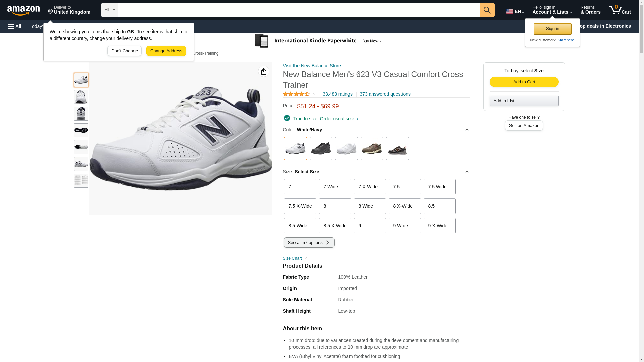The height and width of the screenshot is (362, 644).
Task: Collapse the Color section chevron
Action: click(x=466, y=130)
